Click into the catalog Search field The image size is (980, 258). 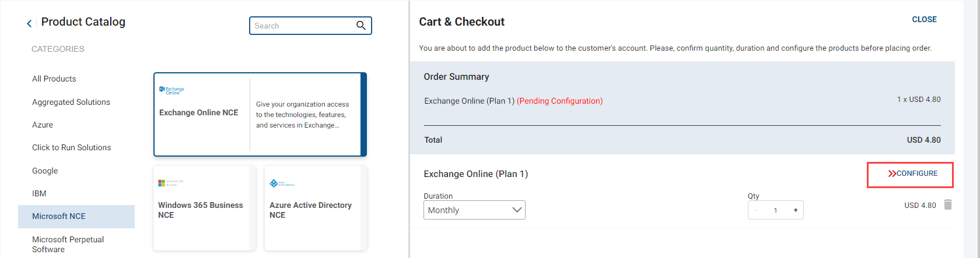303,26
